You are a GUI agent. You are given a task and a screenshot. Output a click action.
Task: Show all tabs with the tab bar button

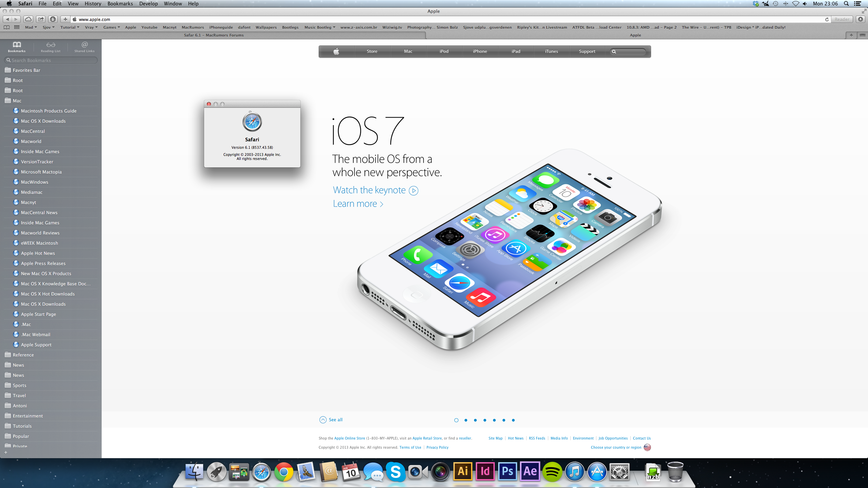(x=862, y=35)
